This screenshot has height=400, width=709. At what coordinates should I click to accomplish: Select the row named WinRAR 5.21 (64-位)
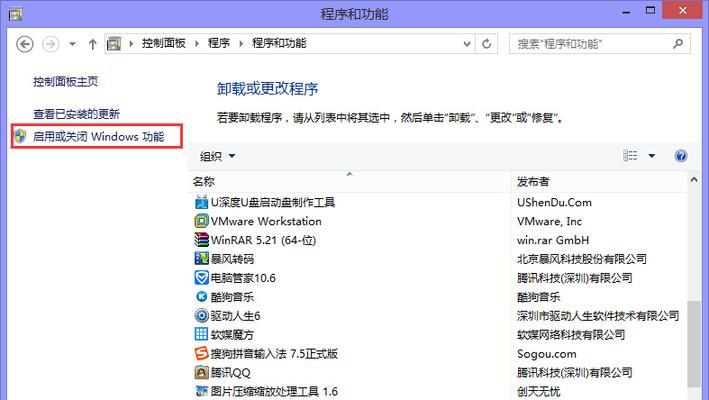pyautogui.click(x=437, y=240)
